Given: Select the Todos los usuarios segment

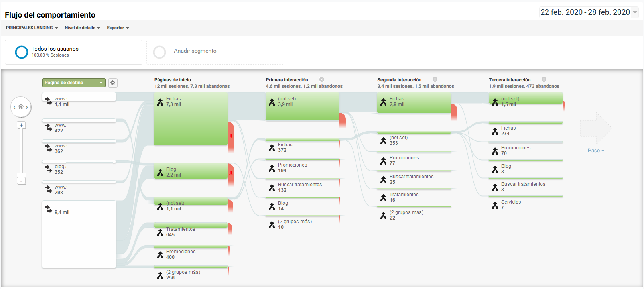Looking at the screenshot, I should coord(73,52).
